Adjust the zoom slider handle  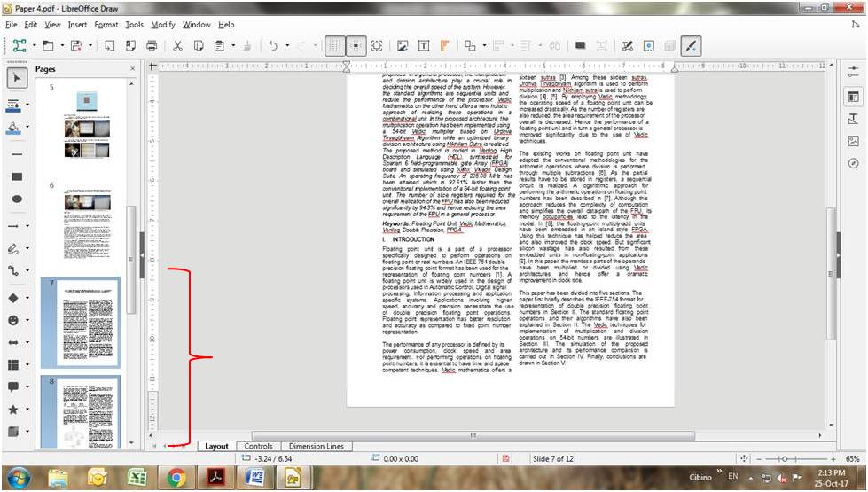tap(785, 459)
